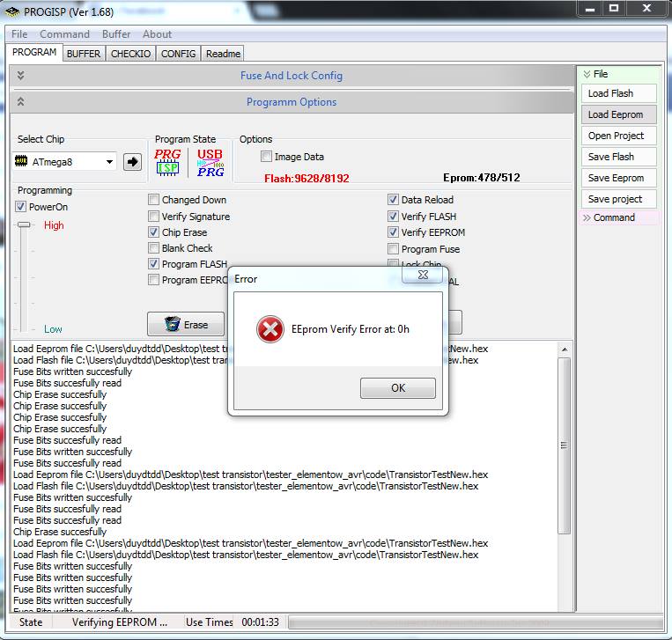This screenshot has height=640, width=672.
Task: Click the last 'Chip Erase succesfully' log line
Action: click(x=60, y=532)
